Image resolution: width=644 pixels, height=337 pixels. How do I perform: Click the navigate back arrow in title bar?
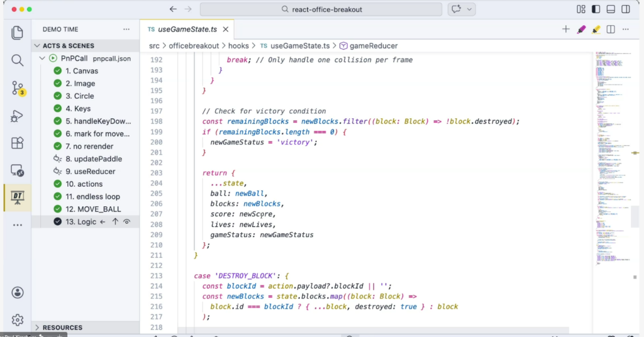[174, 9]
